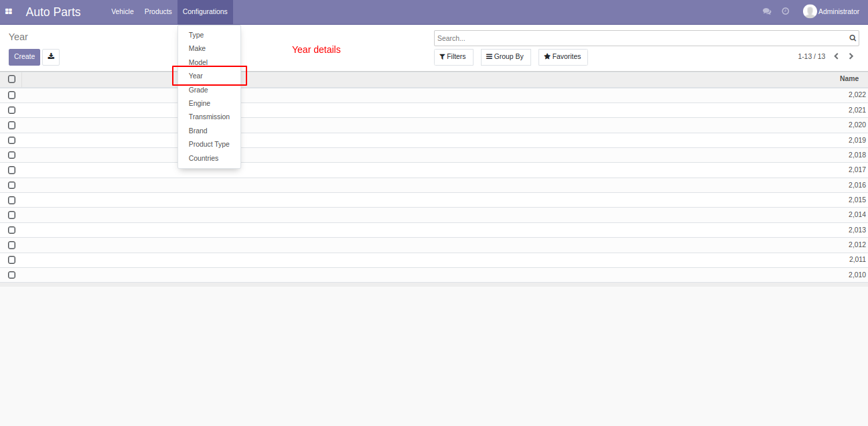This screenshot has height=426, width=868.
Task: Open the 2,021 year record
Action: coord(434,110)
